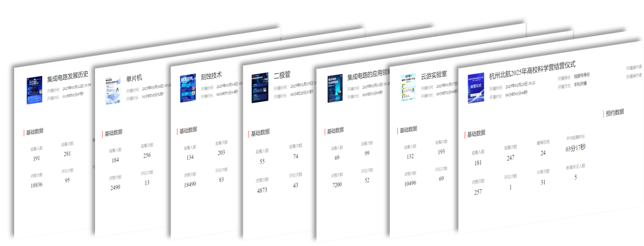
Task: Click the 新增关注人数 value 5
Action: 575,177
